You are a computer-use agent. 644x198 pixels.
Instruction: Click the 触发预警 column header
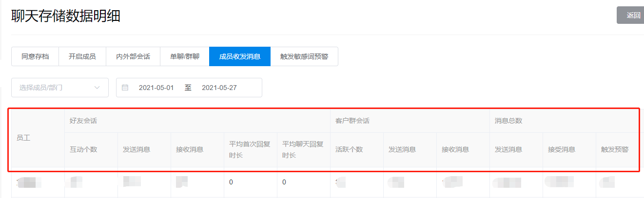(x=614, y=149)
